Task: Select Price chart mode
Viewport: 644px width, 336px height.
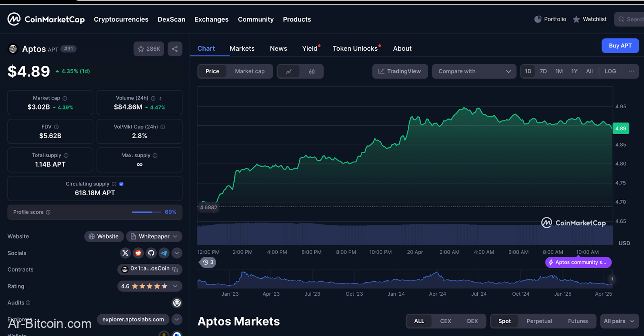Action: click(213, 71)
